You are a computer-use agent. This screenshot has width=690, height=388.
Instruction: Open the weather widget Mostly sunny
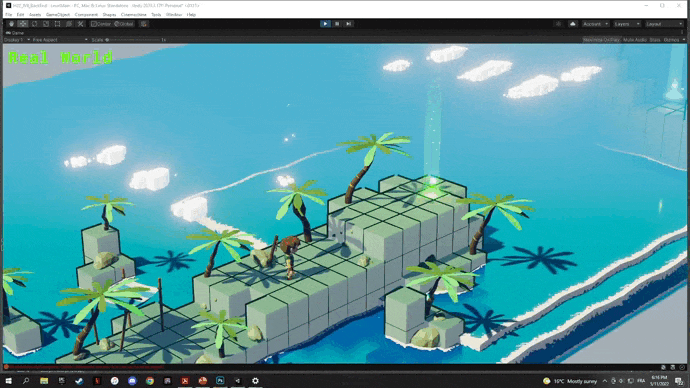(x=570, y=381)
